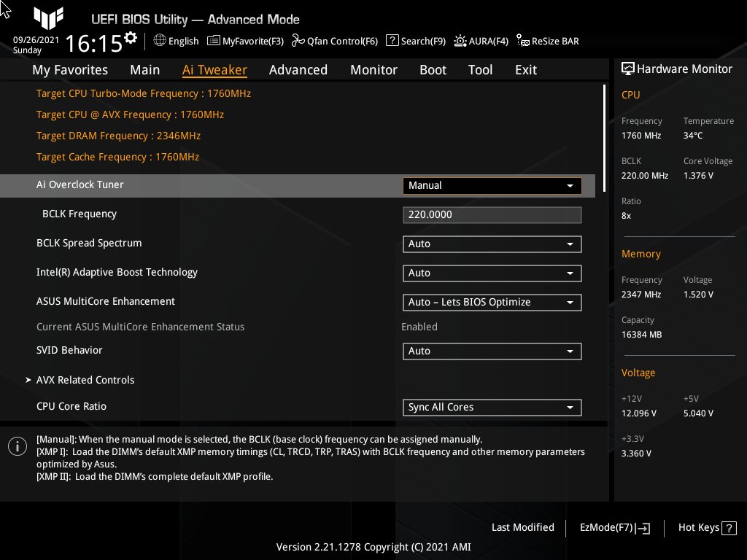This screenshot has width=747, height=560.
Task: Click the ASUS MultiCore Enhancement label
Action: click(106, 301)
